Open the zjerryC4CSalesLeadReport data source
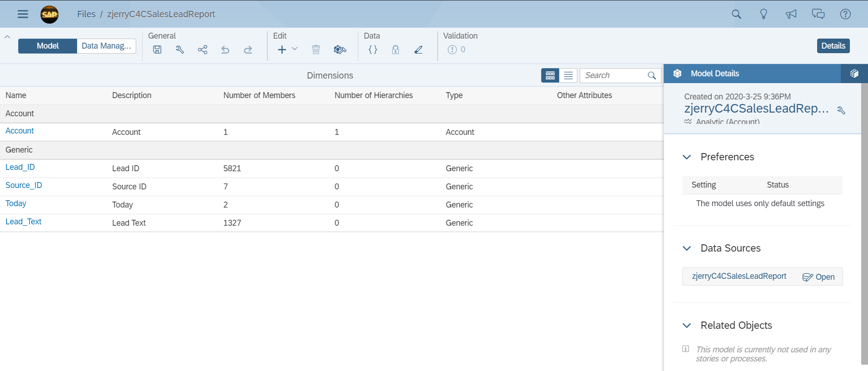The image size is (868, 371). click(739, 276)
